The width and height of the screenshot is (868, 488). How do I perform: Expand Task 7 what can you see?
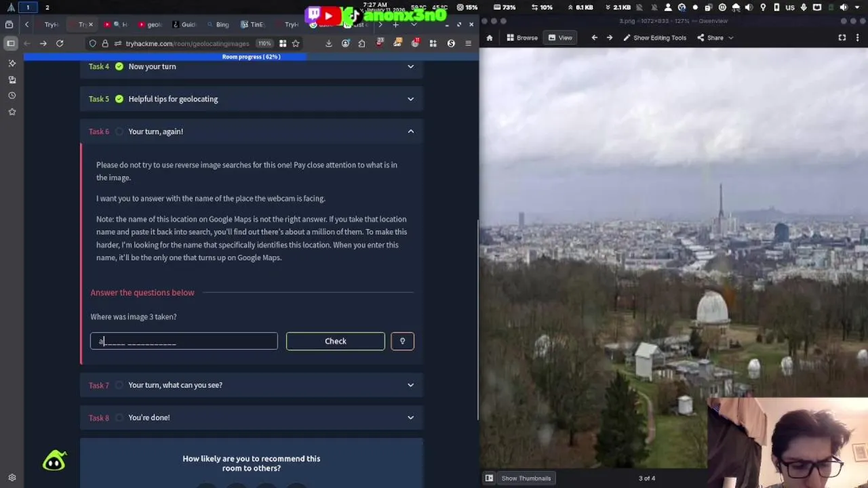pos(252,385)
